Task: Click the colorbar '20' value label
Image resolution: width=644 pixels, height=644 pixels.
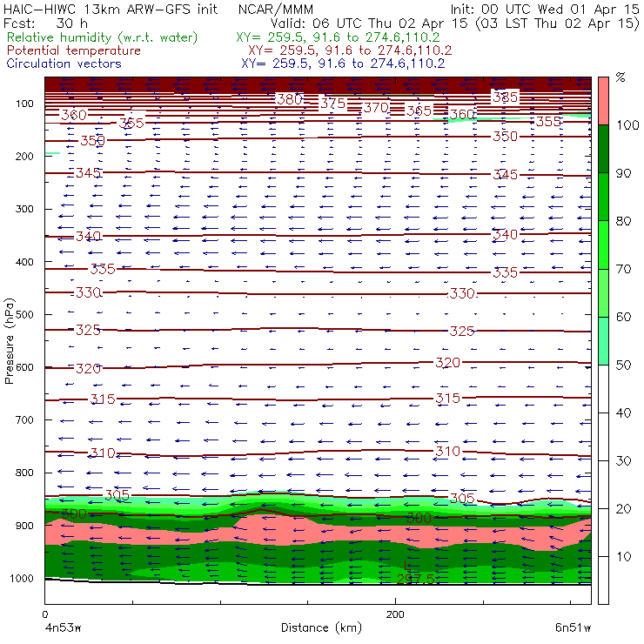Action: 623,509
